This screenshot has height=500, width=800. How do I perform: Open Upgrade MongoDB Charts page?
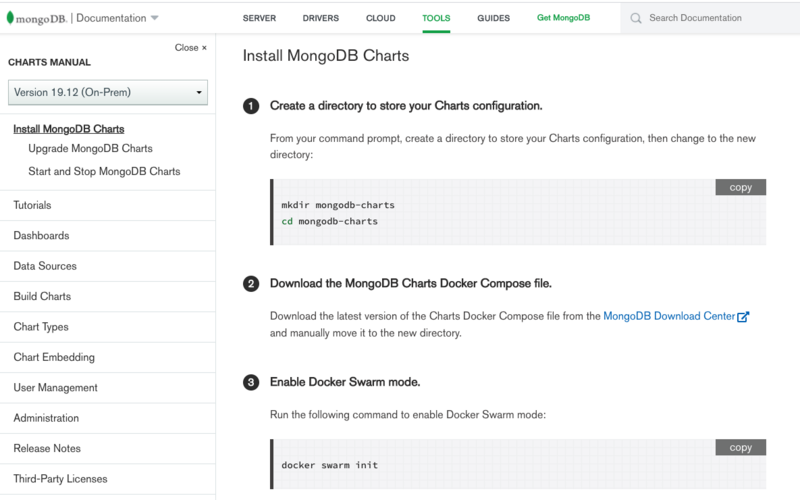coord(90,148)
